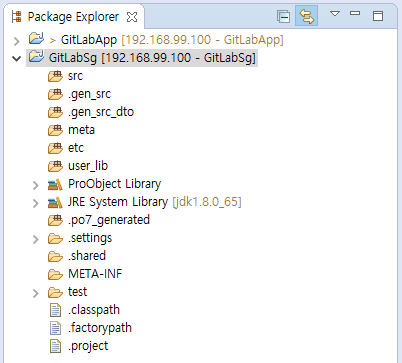Screen dimensions: 402x363
Task: Click the GitLabSg project folder icon
Action: [36, 57]
